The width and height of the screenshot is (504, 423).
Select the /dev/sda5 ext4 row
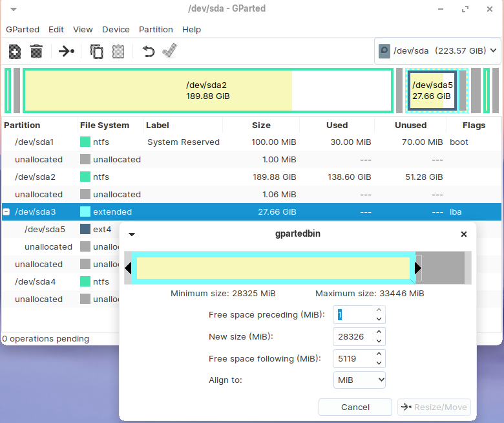61,230
